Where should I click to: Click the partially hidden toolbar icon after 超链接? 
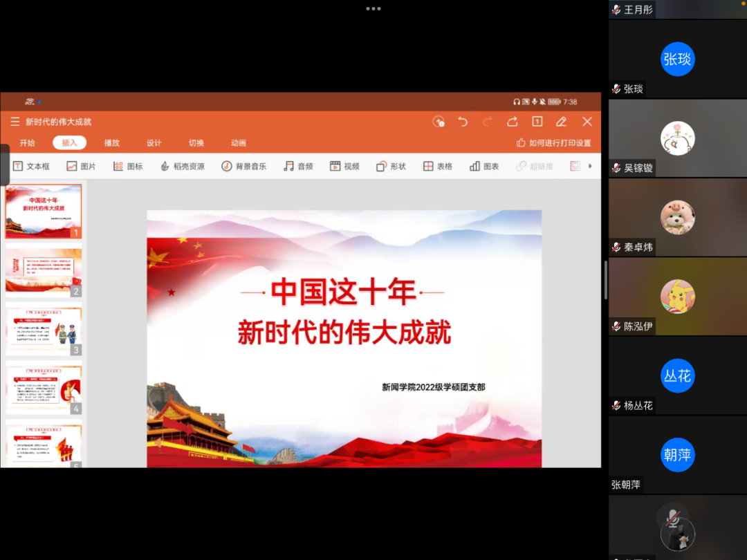[x=575, y=166]
